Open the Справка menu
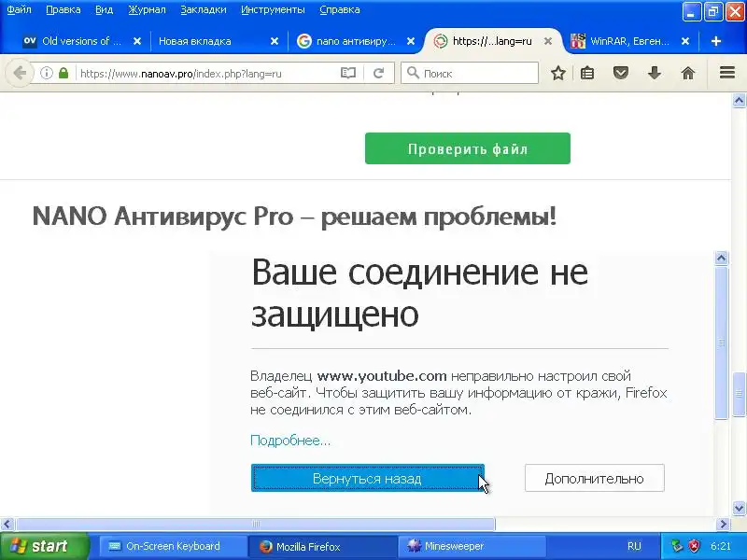 coord(339,10)
